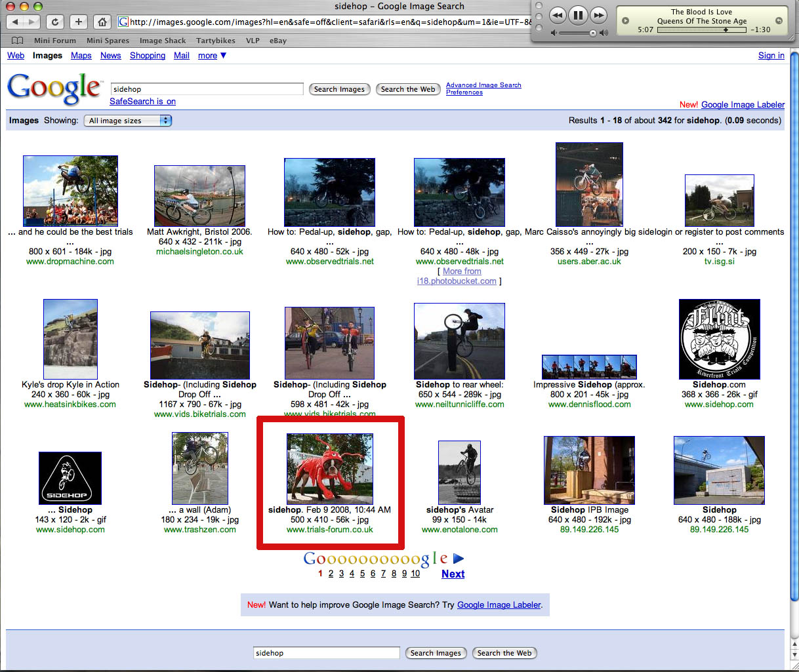799x672 pixels.
Task: Go to results page 5
Action: click(x=362, y=574)
